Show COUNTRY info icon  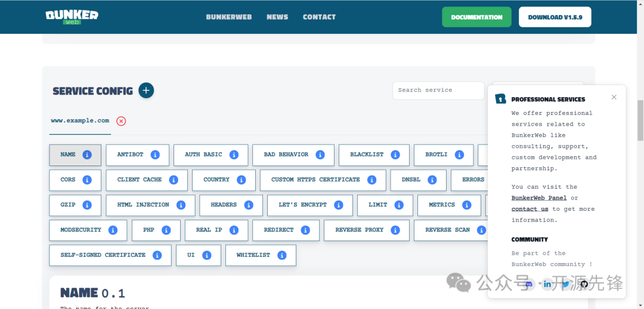[x=241, y=180]
